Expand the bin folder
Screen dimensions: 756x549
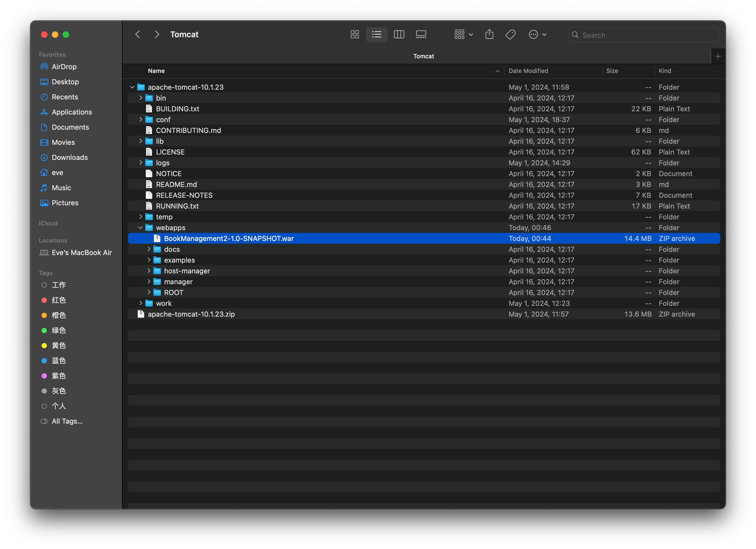tap(140, 98)
